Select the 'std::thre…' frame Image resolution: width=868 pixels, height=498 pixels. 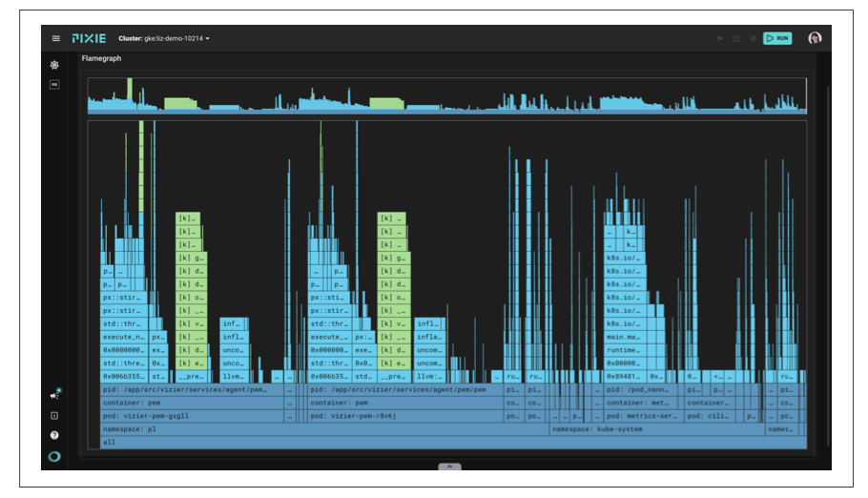(125, 363)
